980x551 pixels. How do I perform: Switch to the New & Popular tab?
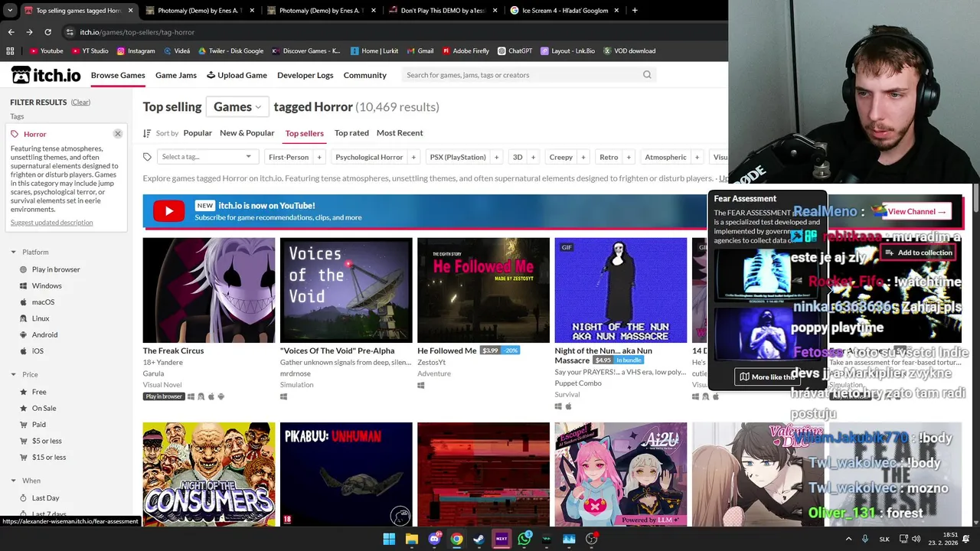247,133
